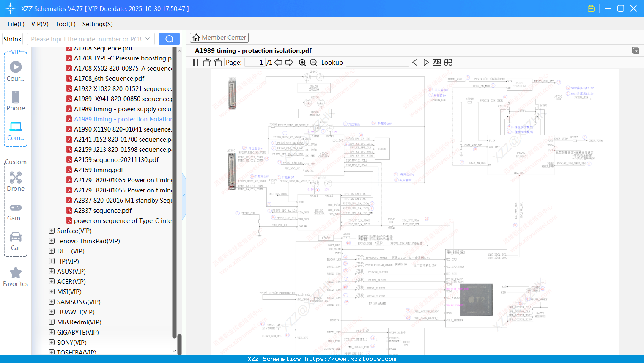Go to previous page with left arrow
The width and height of the screenshot is (644, 363).
point(278,63)
